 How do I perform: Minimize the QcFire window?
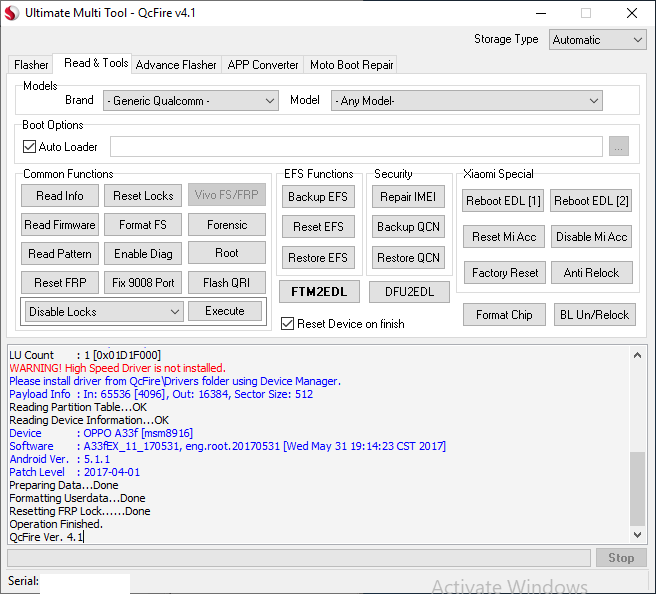pos(541,13)
